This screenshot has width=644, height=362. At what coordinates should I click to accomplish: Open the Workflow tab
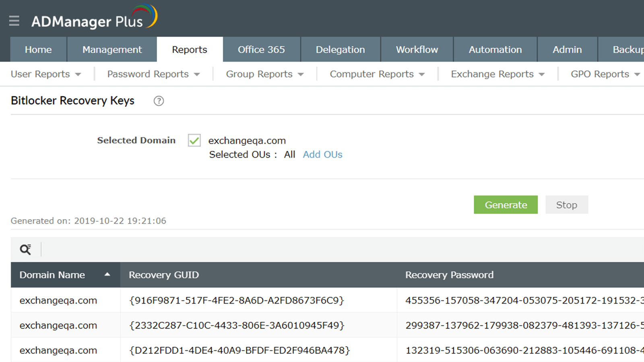417,49
